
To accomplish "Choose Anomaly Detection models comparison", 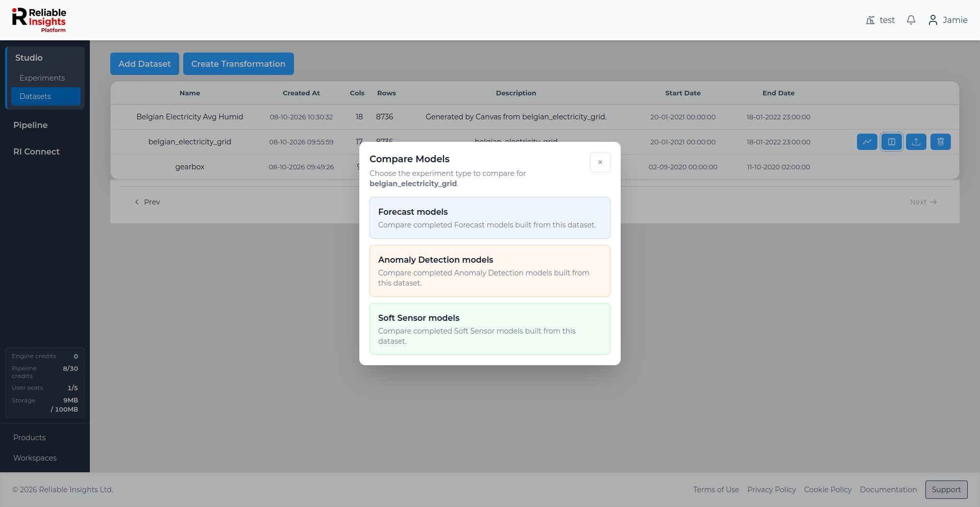I will 490,271.
